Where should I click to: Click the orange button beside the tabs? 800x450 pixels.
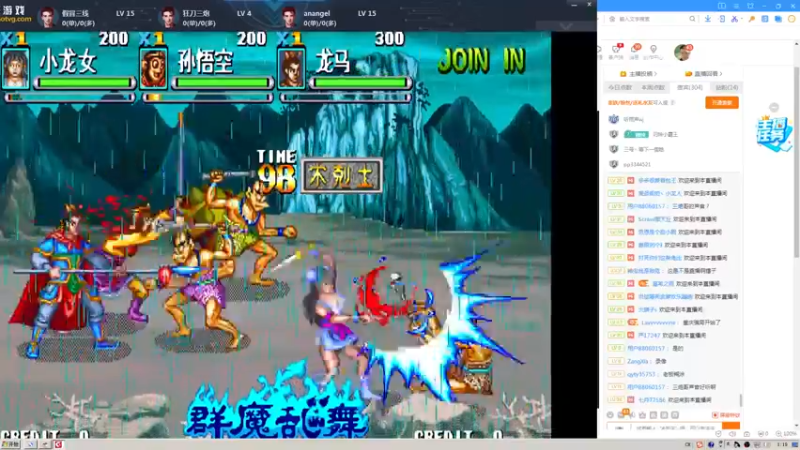pyautogui.click(x=721, y=103)
